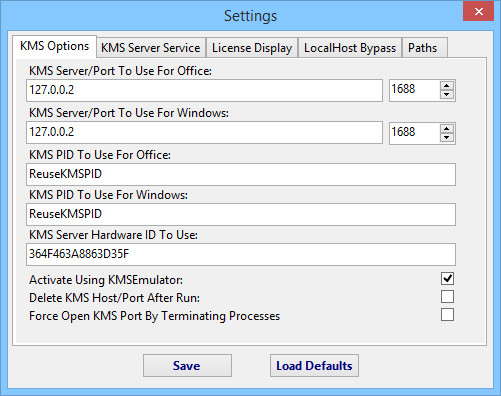Close the Settings window
The height and width of the screenshot is (396, 501).
pyautogui.click(x=479, y=12)
